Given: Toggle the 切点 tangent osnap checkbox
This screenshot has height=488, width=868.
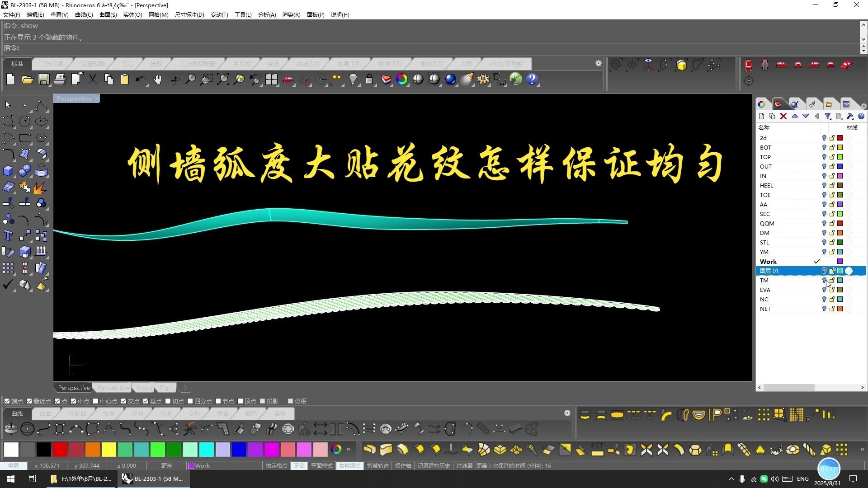Looking at the screenshot, I should click(168, 401).
